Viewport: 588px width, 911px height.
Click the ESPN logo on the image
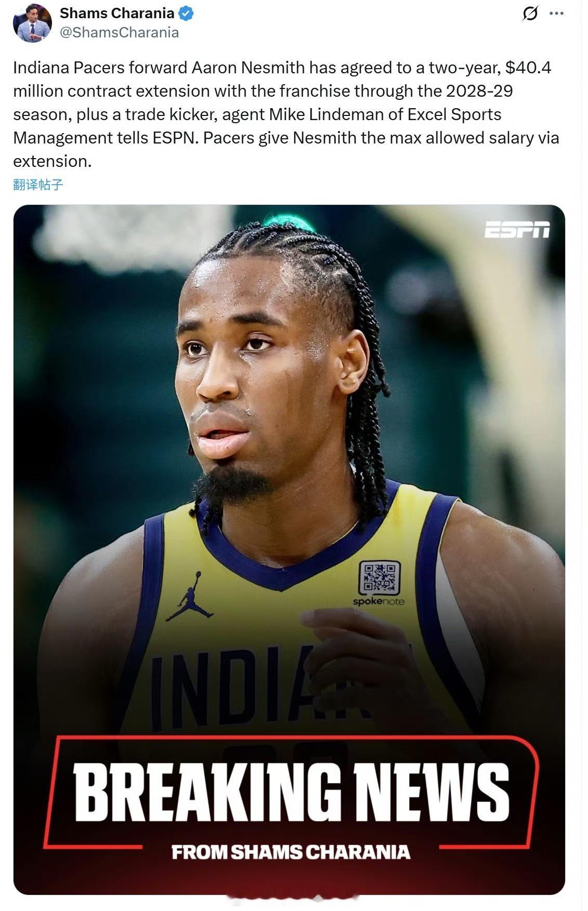517,229
